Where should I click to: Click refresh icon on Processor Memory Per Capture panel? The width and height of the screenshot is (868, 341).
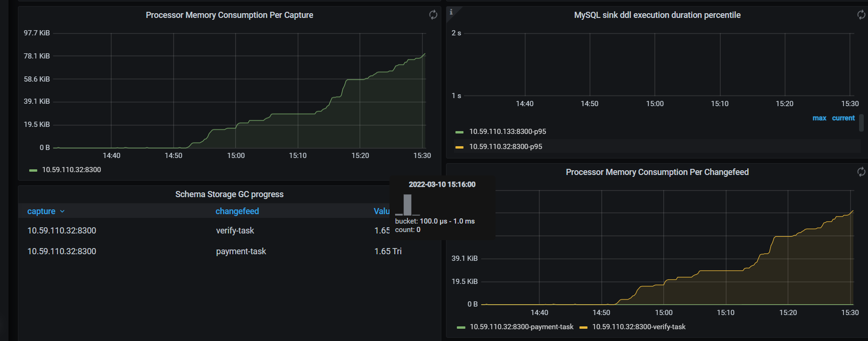(x=433, y=15)
